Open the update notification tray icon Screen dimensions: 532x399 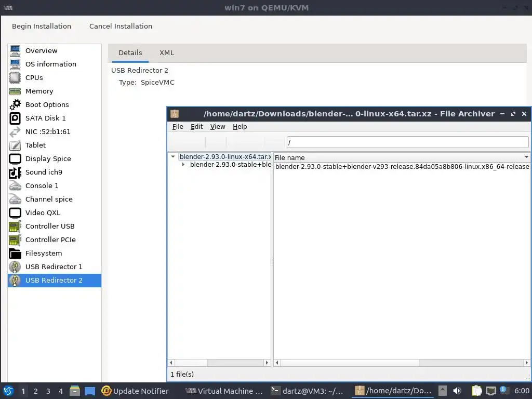(x=503, y=390)
